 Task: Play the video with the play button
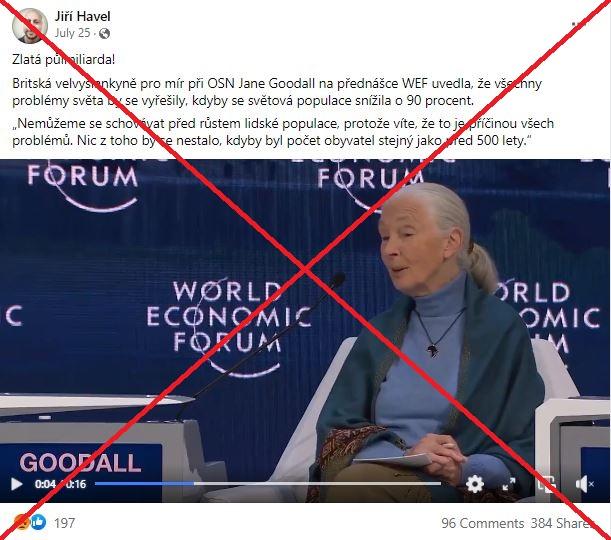point(16,484)
